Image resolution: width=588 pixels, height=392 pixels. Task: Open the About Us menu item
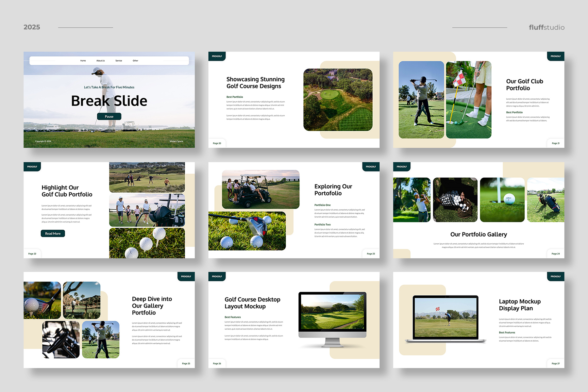point(100,61)
